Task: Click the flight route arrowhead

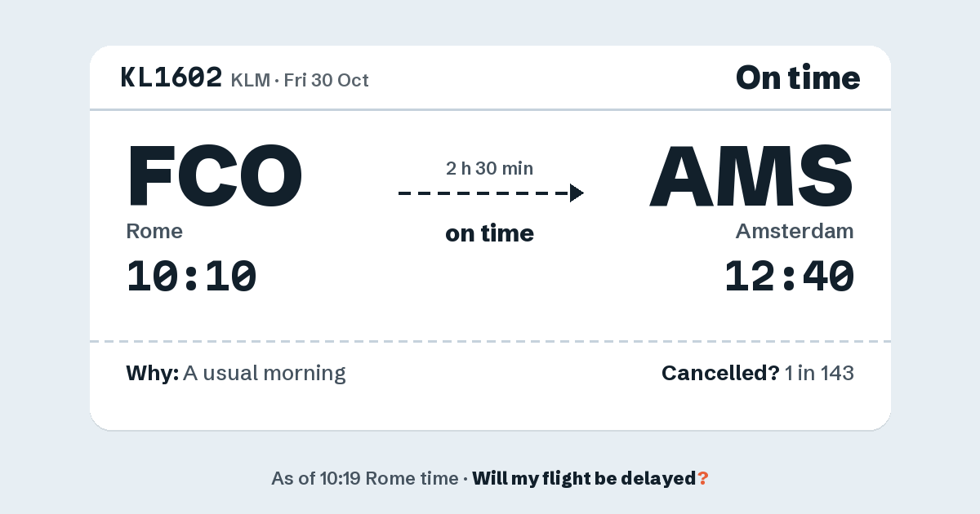Action: pyautogui.click(x=577, y=193)
